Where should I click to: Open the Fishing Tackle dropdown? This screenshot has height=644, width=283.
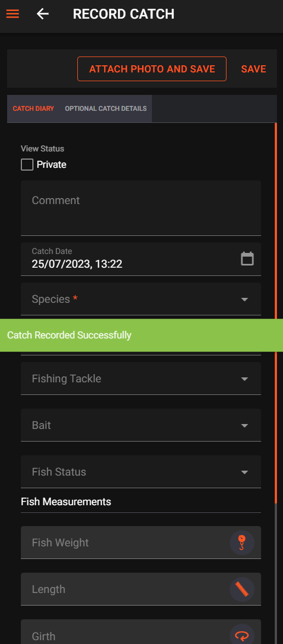(141, 379)
